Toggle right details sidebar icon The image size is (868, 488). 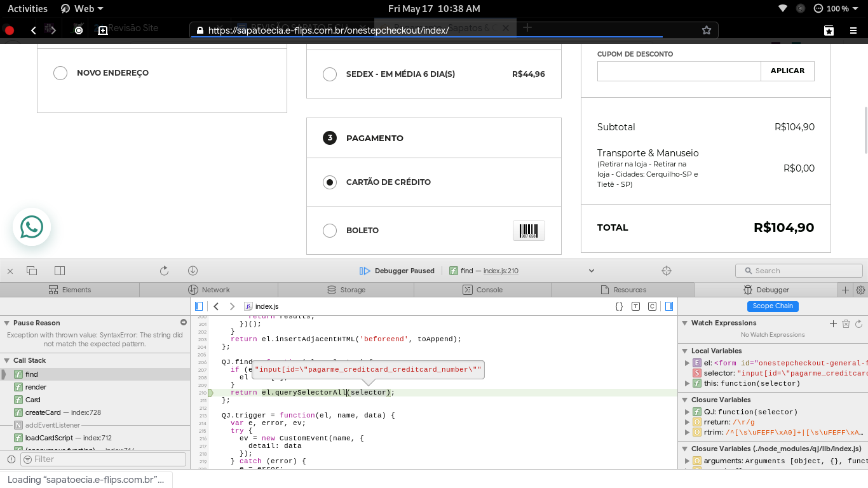669,306
